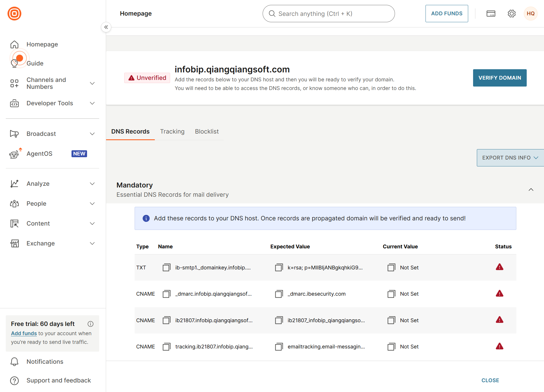Switch to the Tracking tab
The width and height of the screenshot is (544, 392).
tap(172, 132)
